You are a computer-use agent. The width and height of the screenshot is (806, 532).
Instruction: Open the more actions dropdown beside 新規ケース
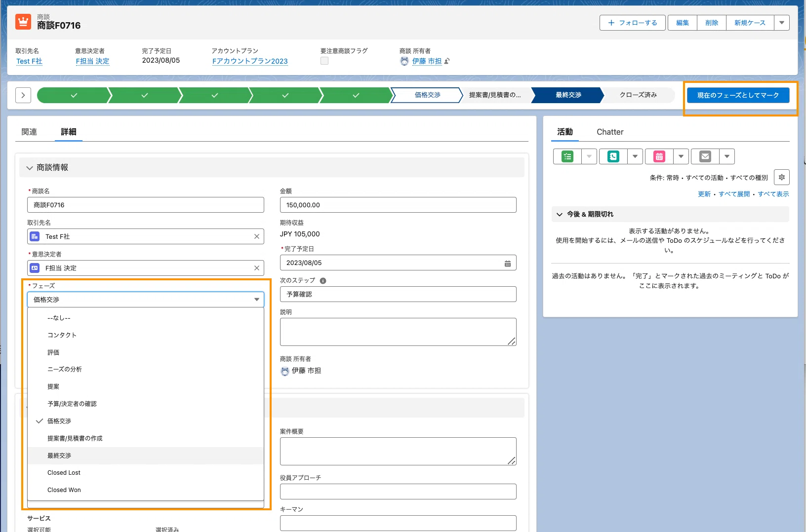click(782, 23)
